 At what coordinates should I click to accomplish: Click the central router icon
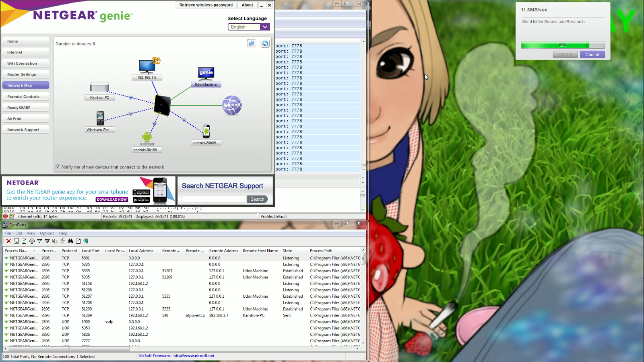coord(162,105)
